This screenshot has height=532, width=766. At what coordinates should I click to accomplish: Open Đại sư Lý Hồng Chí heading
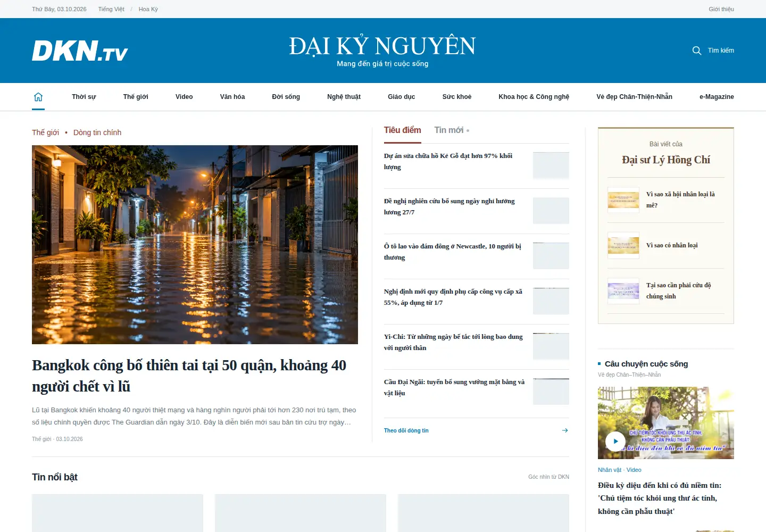pos(666,160)
